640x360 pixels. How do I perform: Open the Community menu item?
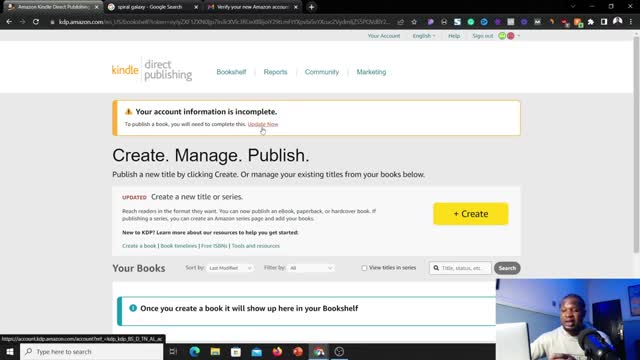click(x=322, y=72)
